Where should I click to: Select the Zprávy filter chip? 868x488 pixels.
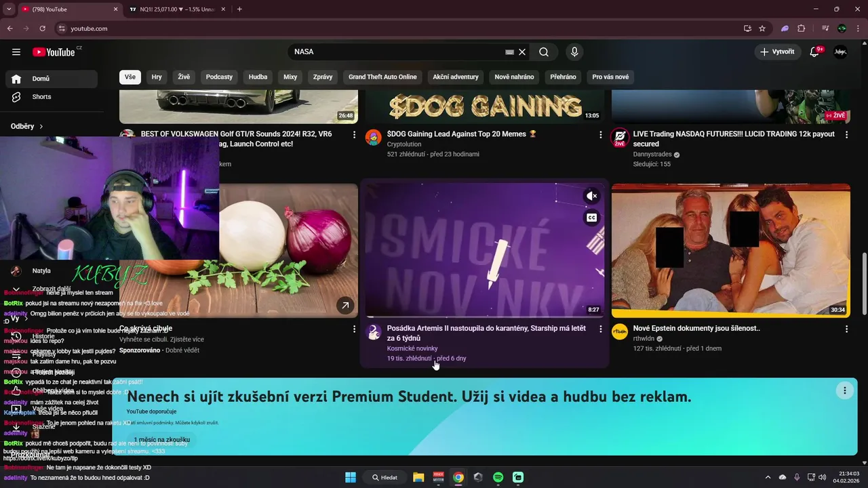323,77
